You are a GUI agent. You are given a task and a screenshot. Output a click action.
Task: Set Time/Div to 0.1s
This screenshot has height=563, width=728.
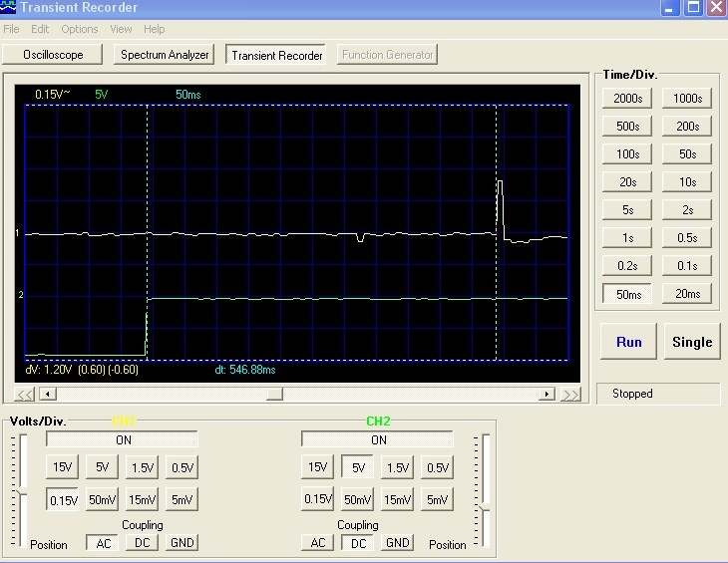point(687,266)
